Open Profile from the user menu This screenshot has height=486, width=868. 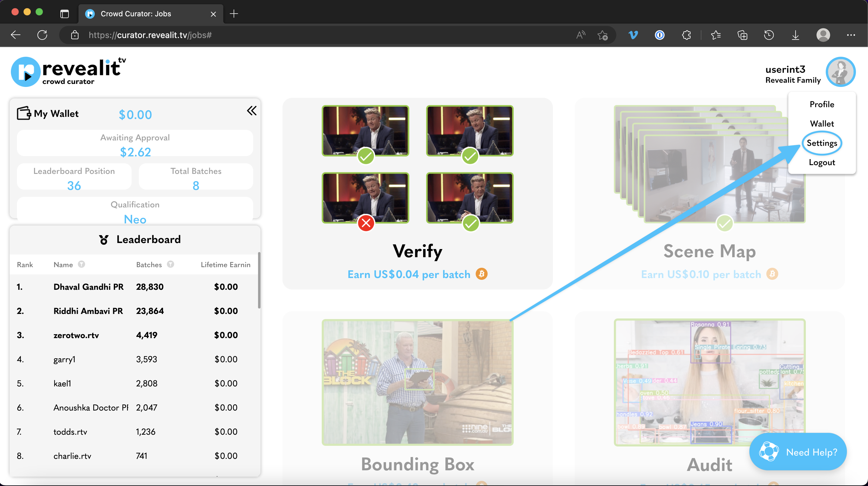tap(822, 104)
